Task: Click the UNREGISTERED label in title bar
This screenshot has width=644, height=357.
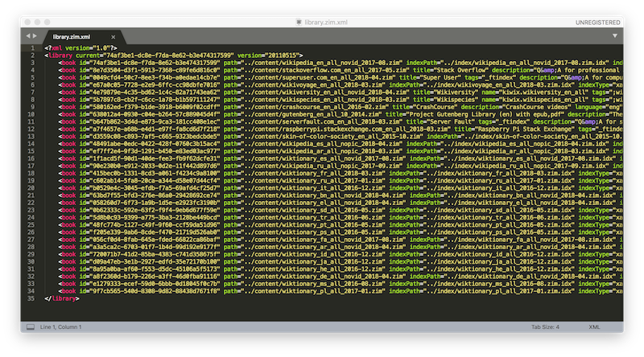Action: (x=597, y=23)
